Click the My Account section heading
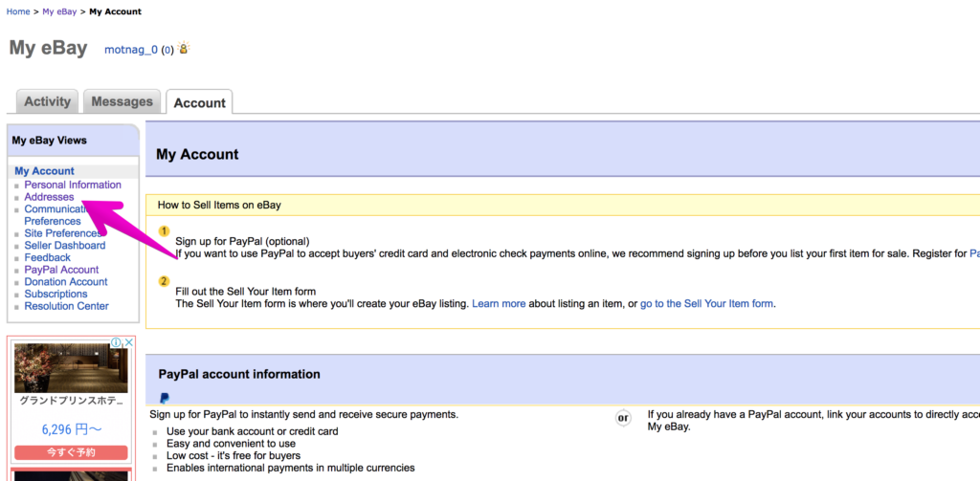This screenshot has width=980, height=481. pyautogui.click(x=197, y=154)
